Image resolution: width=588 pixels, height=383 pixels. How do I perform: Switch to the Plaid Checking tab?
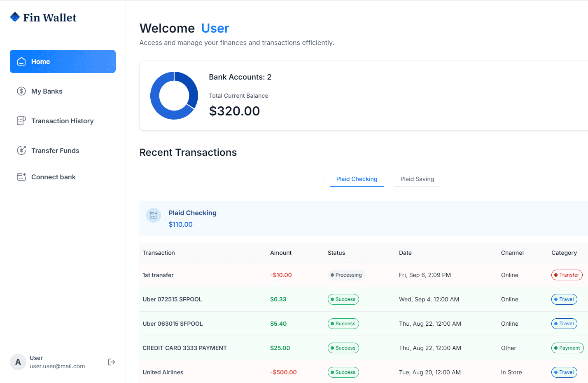357,179
